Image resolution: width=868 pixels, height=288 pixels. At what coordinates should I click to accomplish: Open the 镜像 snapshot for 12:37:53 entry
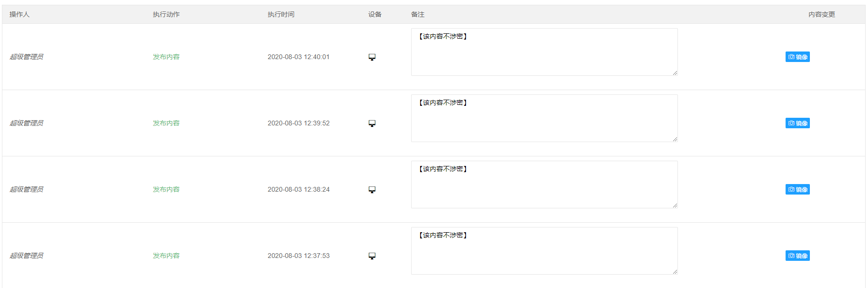coord(797,256)
